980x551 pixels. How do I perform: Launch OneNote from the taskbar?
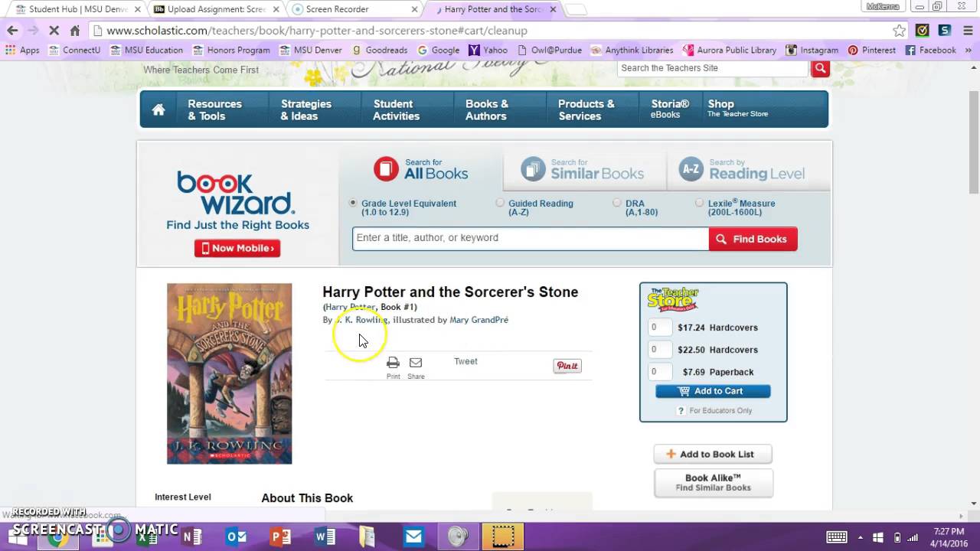point(191,536)
